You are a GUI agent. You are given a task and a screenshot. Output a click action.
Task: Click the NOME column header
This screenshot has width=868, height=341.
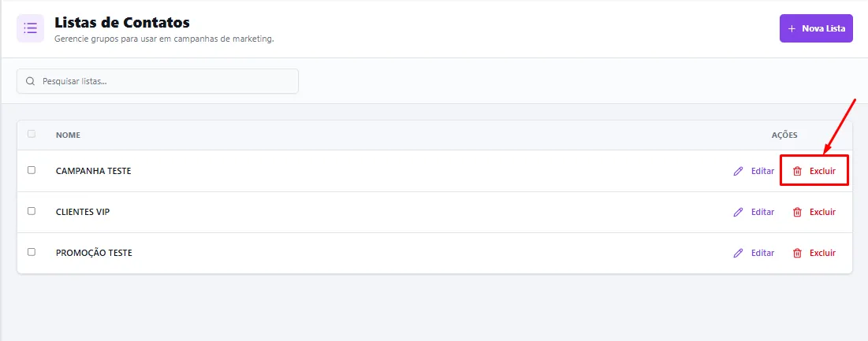(68, 135)
